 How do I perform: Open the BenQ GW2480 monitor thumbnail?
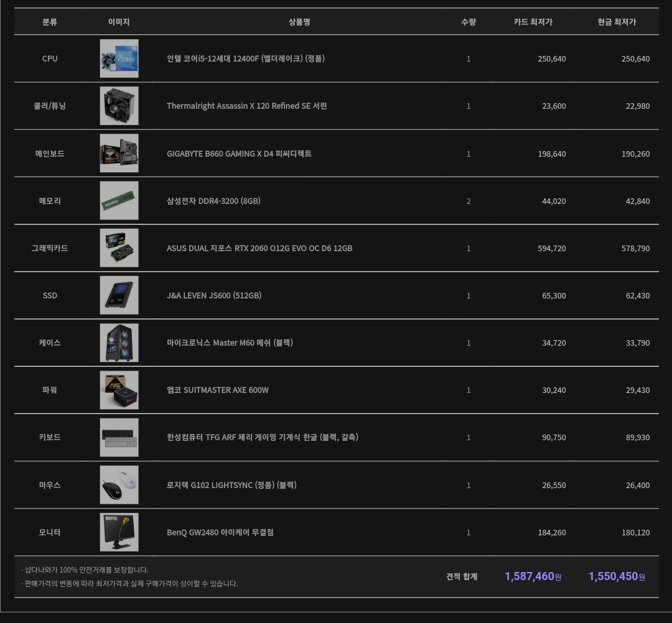tap(119, 532)
